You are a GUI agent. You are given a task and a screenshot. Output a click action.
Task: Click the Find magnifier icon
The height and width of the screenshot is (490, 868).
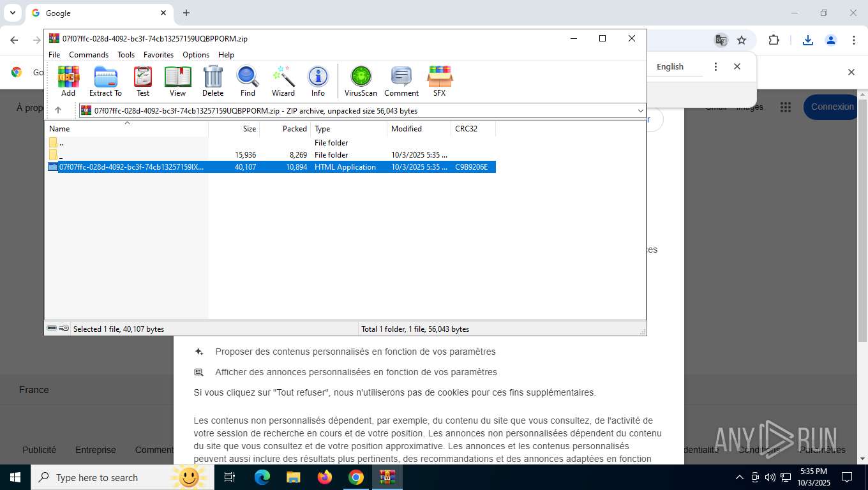point(248,81)
